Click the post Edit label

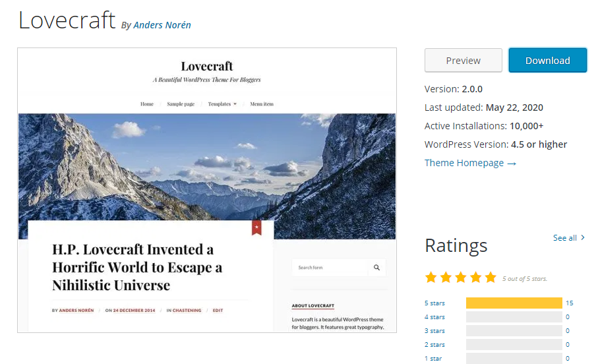click(218, 310)
